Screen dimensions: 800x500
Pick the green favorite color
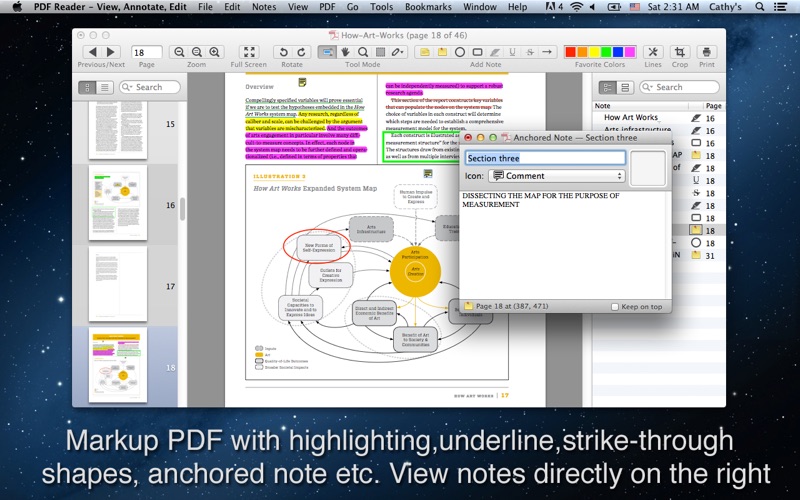(606, 52)
